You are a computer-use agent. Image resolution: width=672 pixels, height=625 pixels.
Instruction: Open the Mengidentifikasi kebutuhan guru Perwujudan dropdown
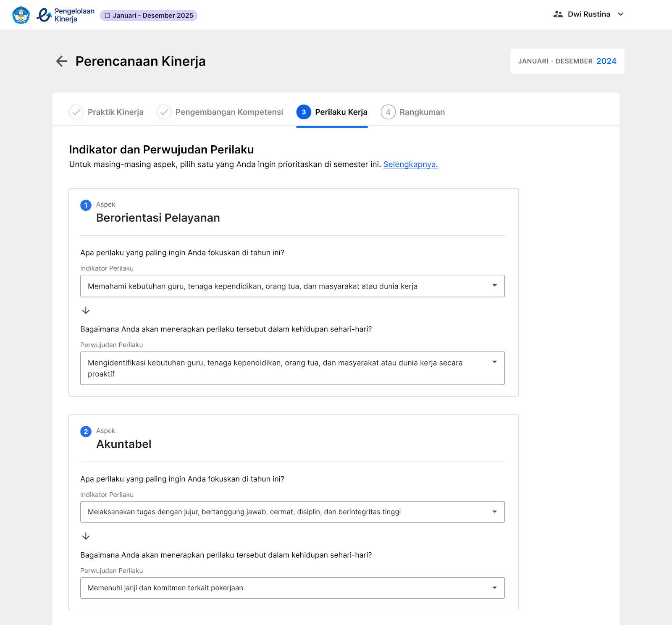tap(292, 368)
